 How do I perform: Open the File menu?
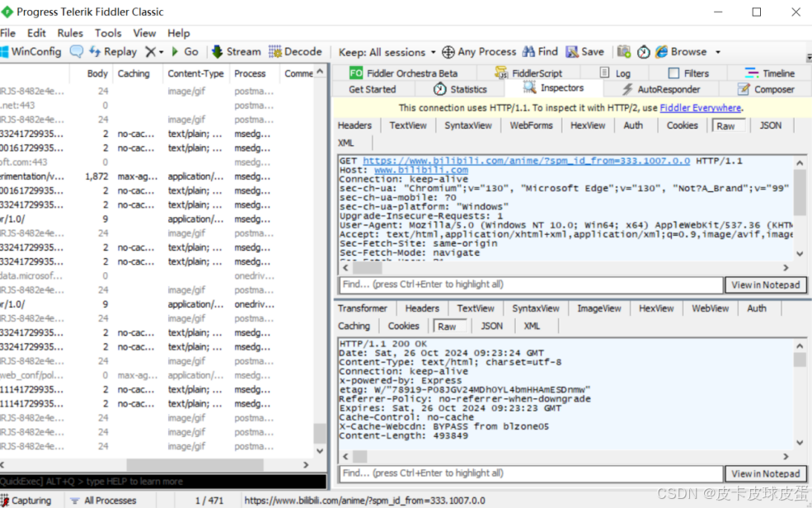[x=7, y=33]
